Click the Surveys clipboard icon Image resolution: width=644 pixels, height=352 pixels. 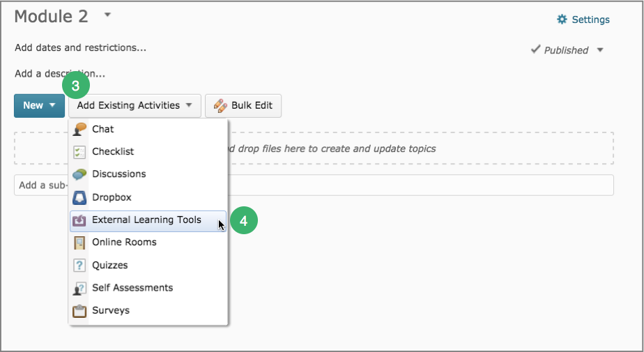79,311
